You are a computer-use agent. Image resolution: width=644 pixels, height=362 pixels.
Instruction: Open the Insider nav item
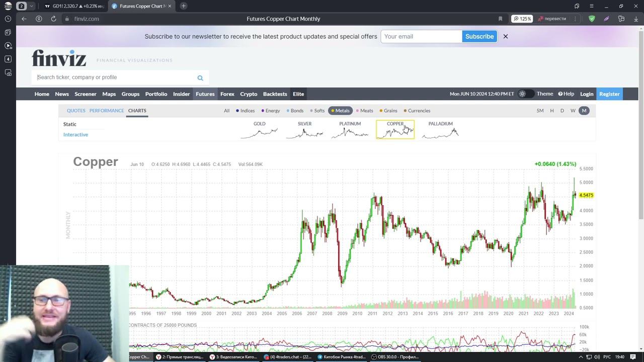click(182, 94)
